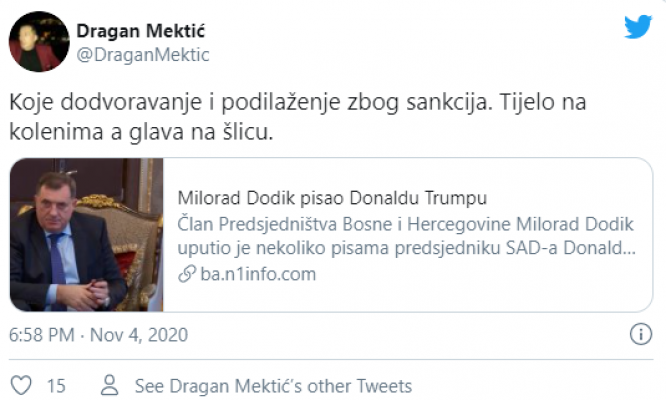666x400 pixels.
Task: Click the article description text
Action: [405, 235]
